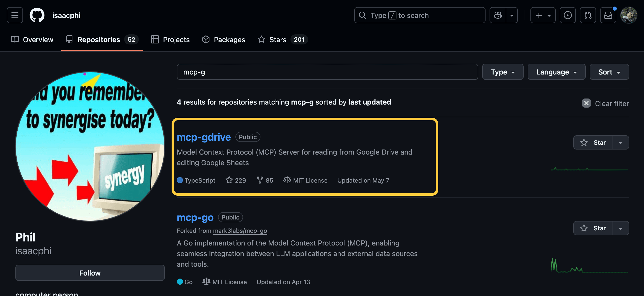Star the mcp-go repository

[x=593, y=228]
